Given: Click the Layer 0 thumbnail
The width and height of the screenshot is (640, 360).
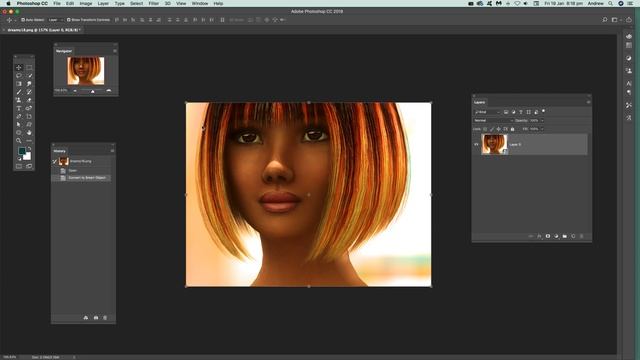Looking at the screenshot, I should point(494,144).
